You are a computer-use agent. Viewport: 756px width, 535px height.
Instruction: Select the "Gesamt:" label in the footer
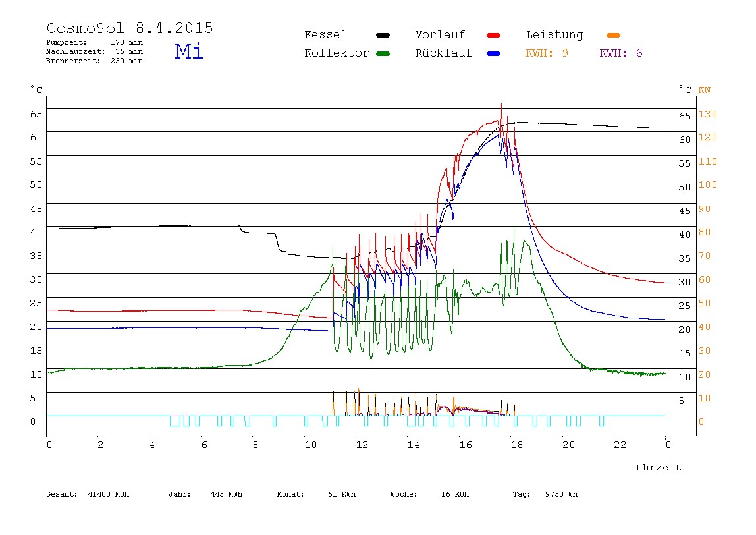[x=62, y=494]
